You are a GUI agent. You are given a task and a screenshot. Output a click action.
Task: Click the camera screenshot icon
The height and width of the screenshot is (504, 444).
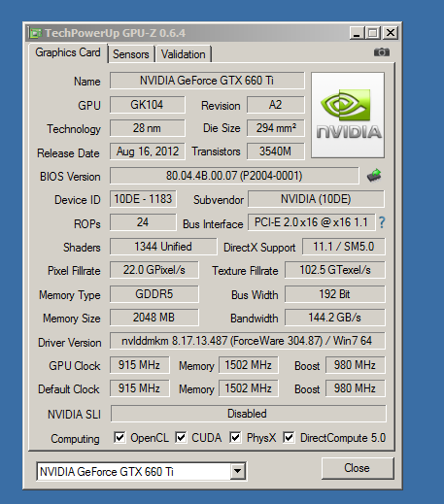point(382,52)
